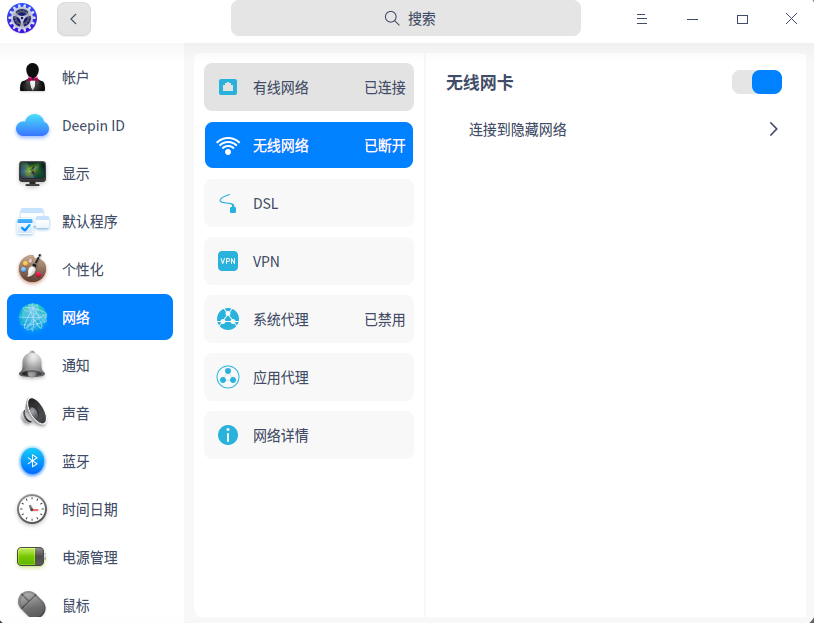Switch to 有线网络 wired network
Screen dimensions: 814x623
[308, 87]
